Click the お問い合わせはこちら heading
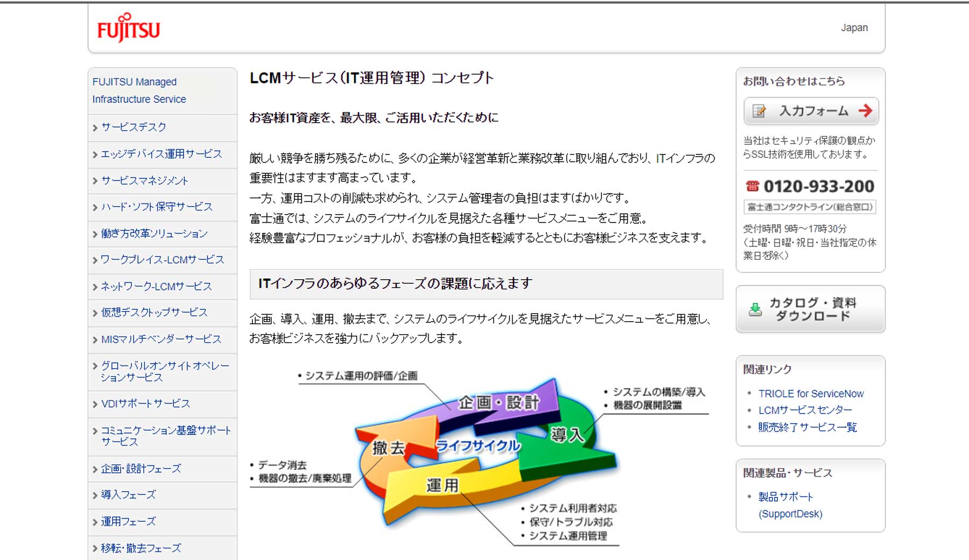Screen dimensions: 969x560 [x=794, y=81]
